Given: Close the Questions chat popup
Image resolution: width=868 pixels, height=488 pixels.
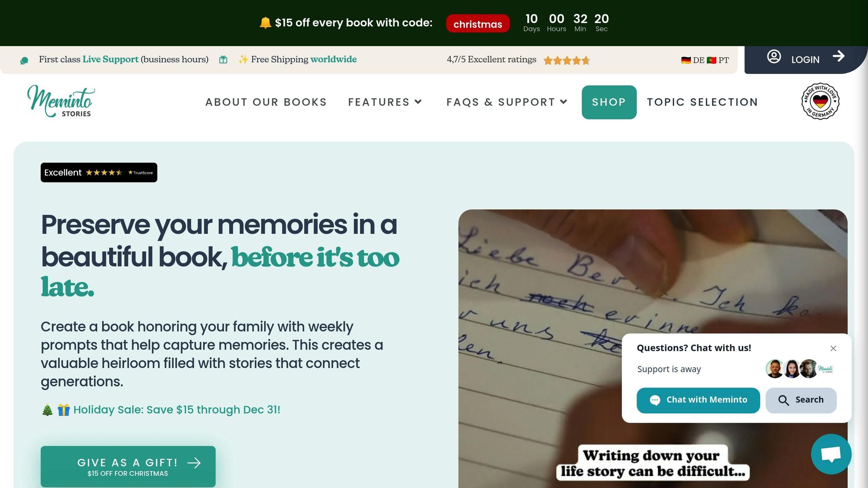Looking at the screenshot, I should [833, 348].
